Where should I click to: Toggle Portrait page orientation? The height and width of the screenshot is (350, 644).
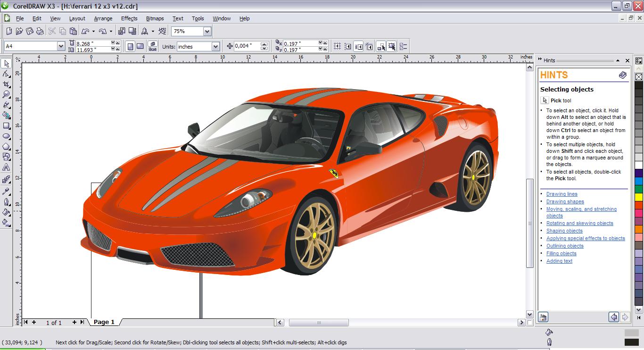point(130,46)
